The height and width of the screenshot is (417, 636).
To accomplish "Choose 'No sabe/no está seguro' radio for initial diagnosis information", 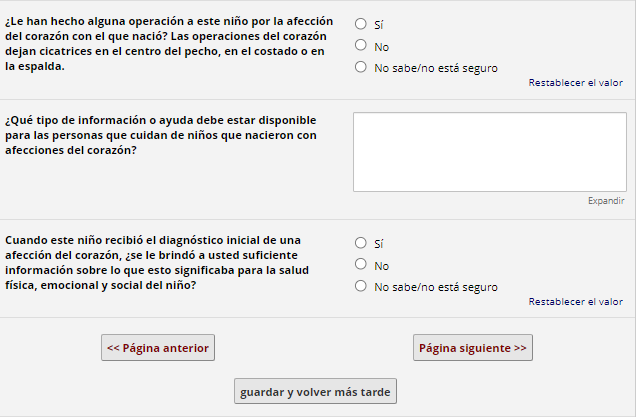I will [360, 286].
